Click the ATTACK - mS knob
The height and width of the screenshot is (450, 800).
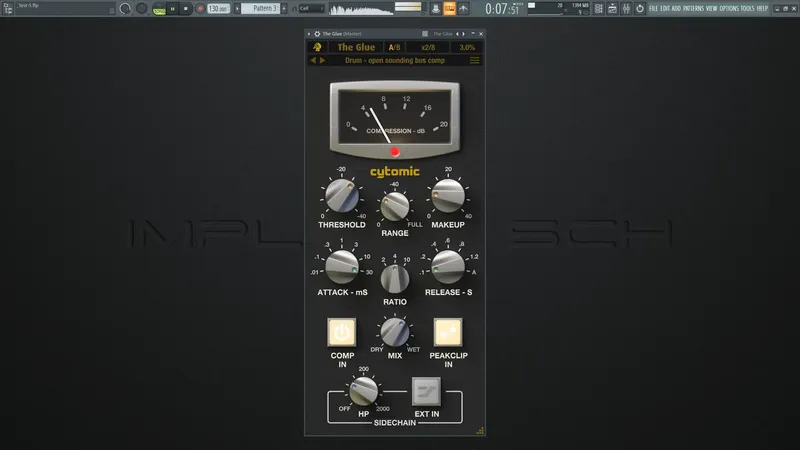342,267
